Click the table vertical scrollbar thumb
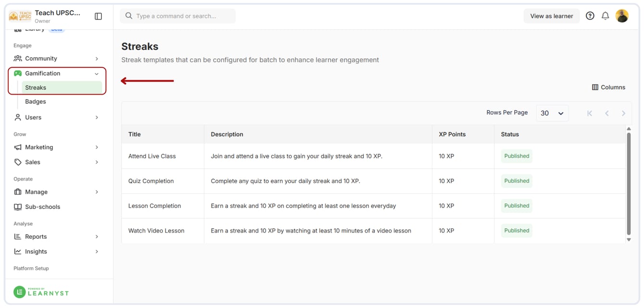Screen dimensions: 644x308 (x=629, y=183)
